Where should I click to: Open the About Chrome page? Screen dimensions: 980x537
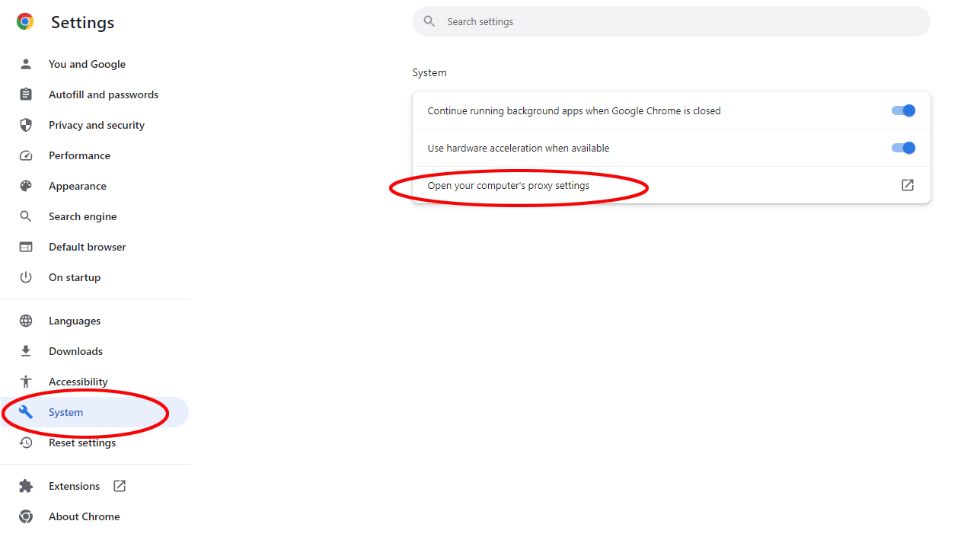pyautogui.click(x=84, y=516)
